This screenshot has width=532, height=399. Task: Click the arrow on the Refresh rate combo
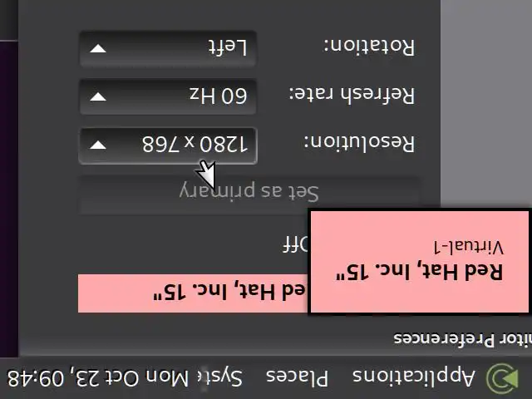tap(98, 97)
